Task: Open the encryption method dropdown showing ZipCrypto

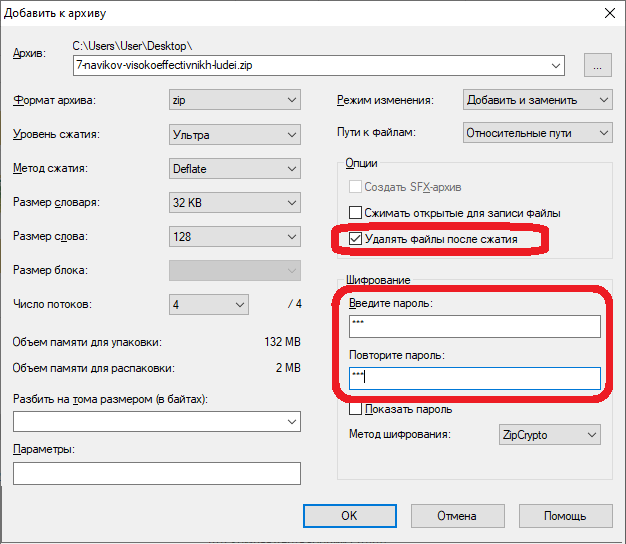Action: (549, 434)
